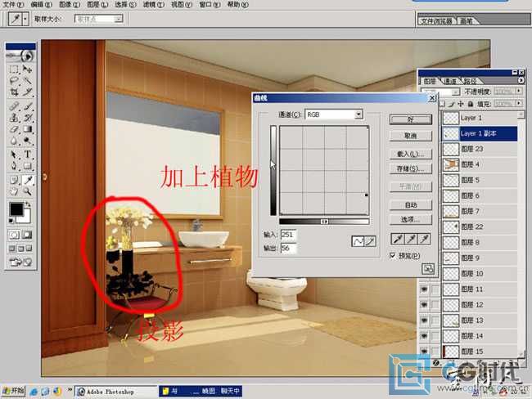Open the 滤镜(T) menu
Image resolution: width=532 pixels, height=399 pixels.
point(153,5)
